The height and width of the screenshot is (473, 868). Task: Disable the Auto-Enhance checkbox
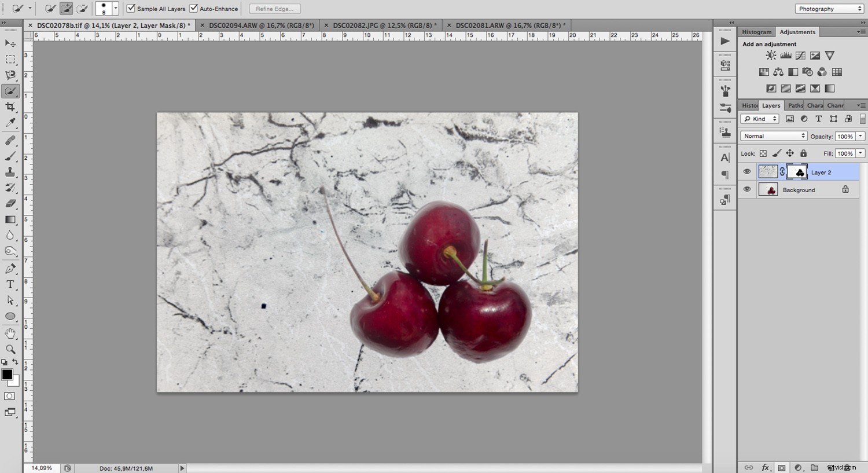click(x=195, y=9)
